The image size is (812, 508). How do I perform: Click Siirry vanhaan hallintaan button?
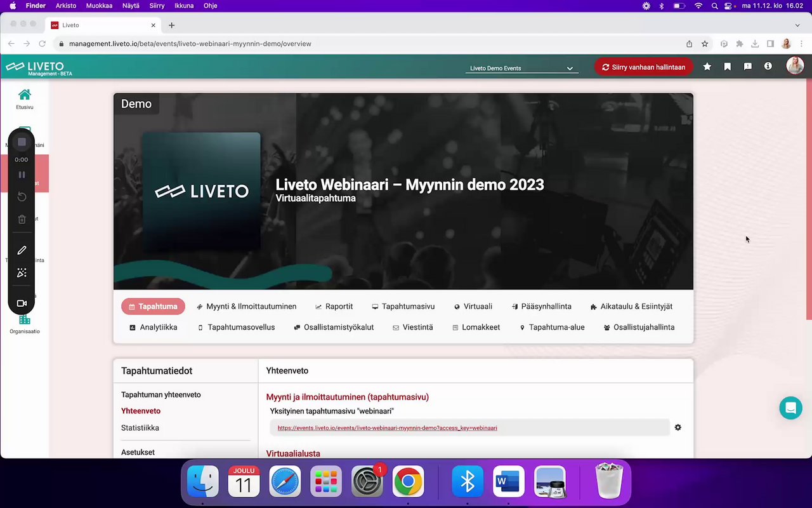point(644,67)
